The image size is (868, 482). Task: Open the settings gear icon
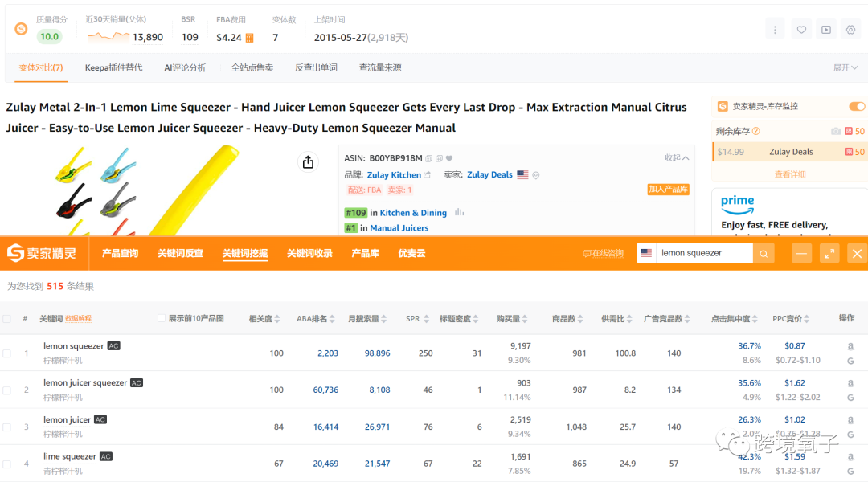click(851, 30)
